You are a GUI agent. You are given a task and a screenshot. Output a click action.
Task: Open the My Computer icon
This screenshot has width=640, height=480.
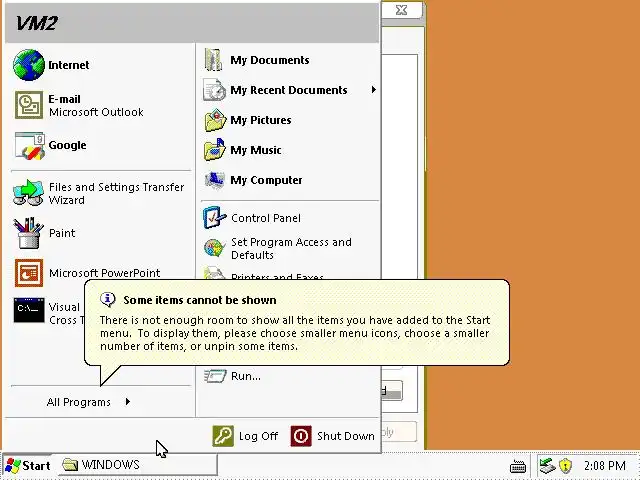(215, 180)
